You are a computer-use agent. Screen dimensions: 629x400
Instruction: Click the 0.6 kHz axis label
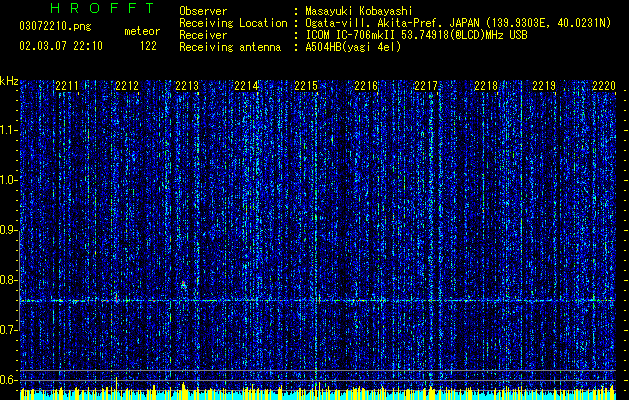[8, 380]
